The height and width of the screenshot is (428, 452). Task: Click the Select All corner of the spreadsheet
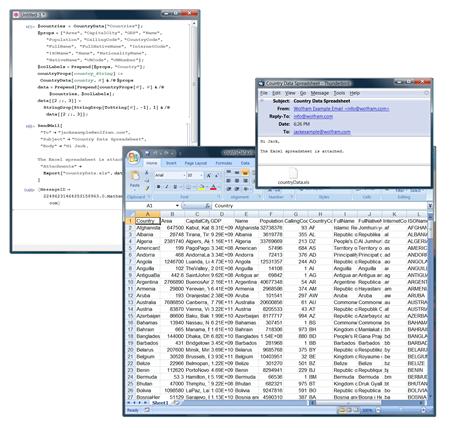tap(130, 214)
